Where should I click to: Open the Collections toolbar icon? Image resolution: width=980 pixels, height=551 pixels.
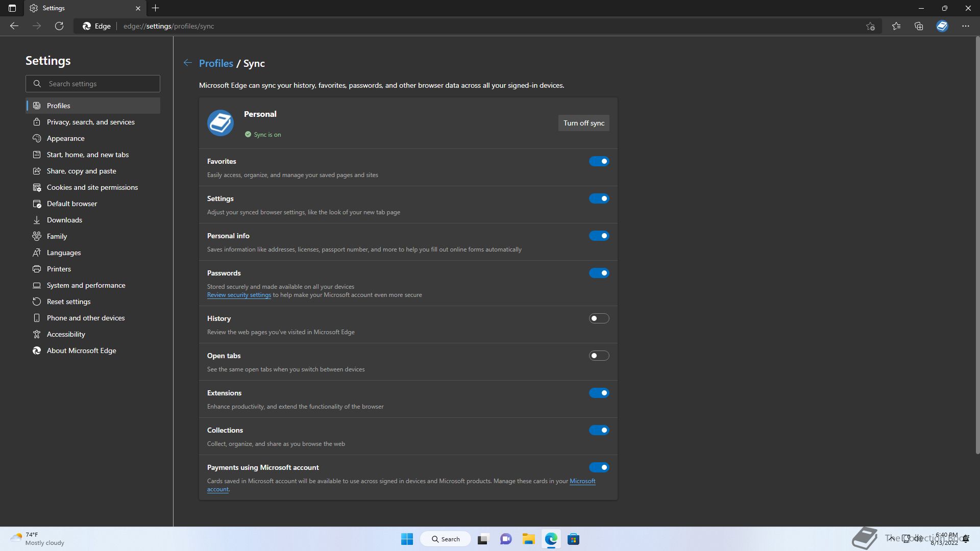tap(919, 26)
